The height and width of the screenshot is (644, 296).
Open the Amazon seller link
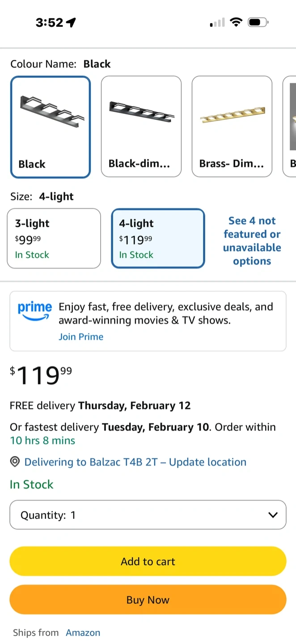(x=83, y=632)
